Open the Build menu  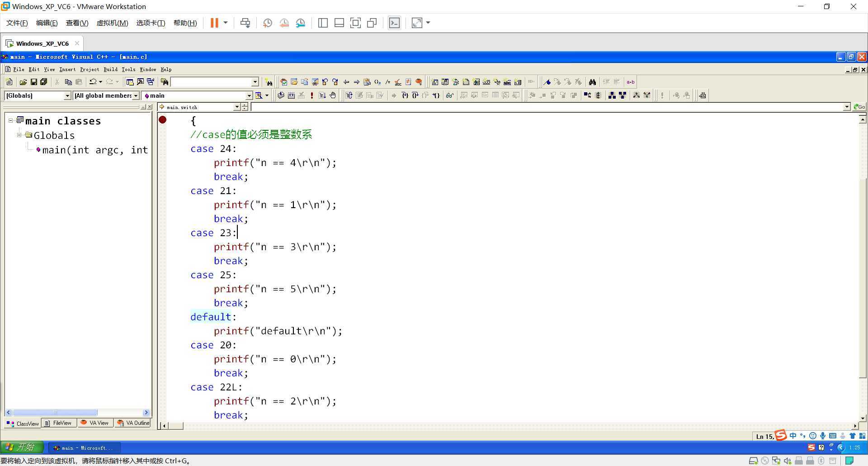pyautogui.click(x=110, y=70)
